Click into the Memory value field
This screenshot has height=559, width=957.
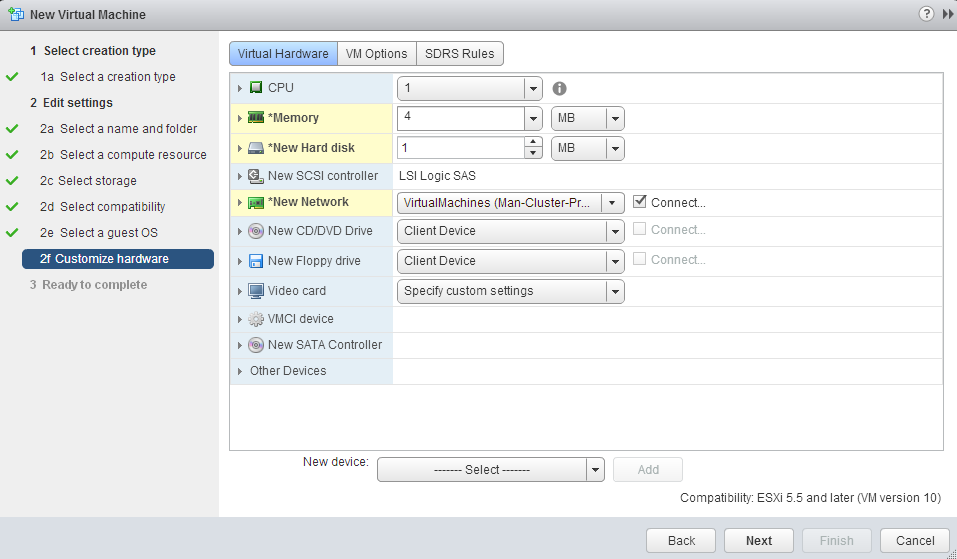click(461, 118)
